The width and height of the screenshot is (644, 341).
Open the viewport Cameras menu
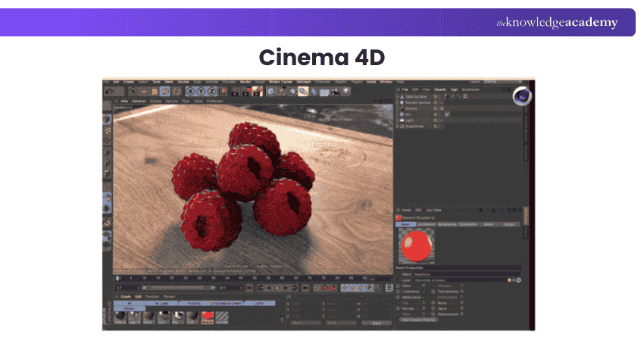coord(139,101)
